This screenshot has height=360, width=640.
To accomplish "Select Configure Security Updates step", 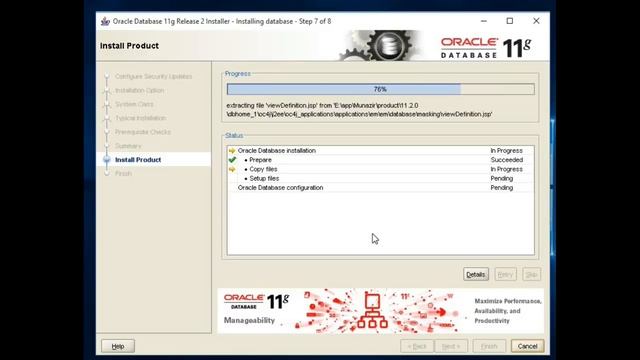I will [x=153, y=76].
